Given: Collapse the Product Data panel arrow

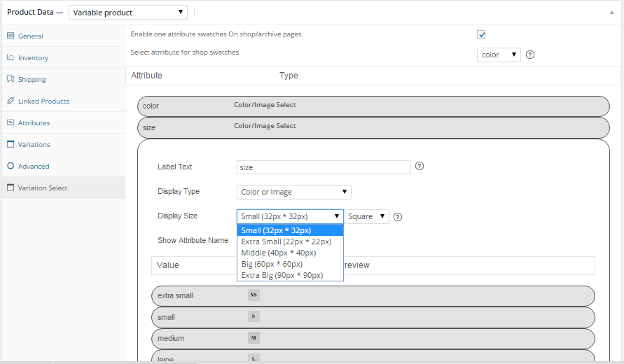Looking at the screenshot, I should point(613,12).
